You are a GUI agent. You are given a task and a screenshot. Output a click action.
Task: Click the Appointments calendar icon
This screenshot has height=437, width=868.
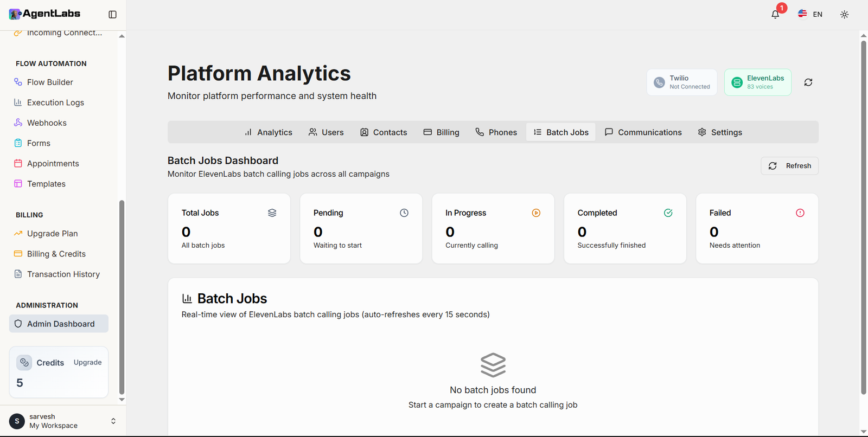[18, 163]
